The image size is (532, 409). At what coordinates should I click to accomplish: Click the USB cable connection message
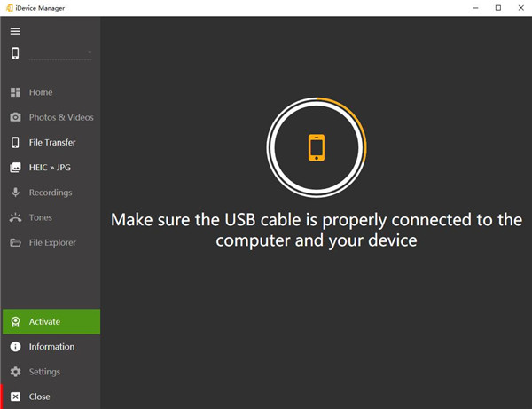(317, 230)
